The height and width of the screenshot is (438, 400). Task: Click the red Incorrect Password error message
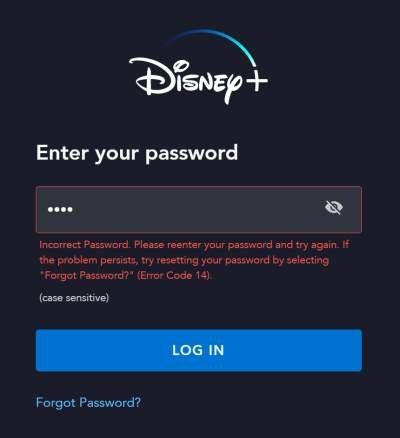click(194, 260)
